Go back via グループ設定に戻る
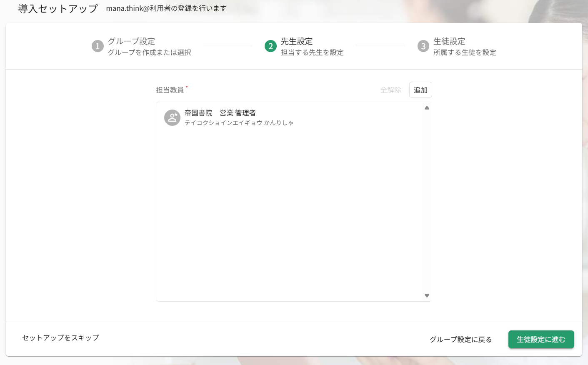 [x=460, y=340]
